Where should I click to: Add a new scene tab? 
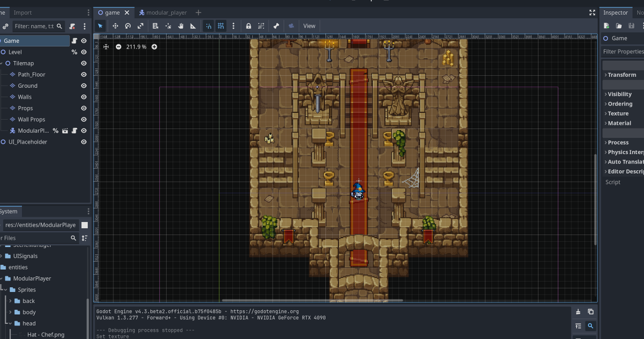click(x=199, y=12)
